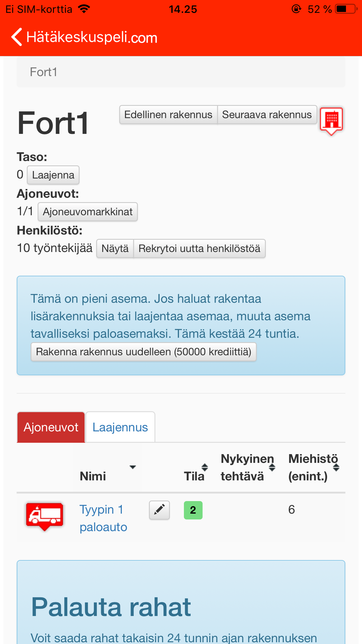Tap the battery indicator icon
The image size is (362, 644).
coord(346,9)
